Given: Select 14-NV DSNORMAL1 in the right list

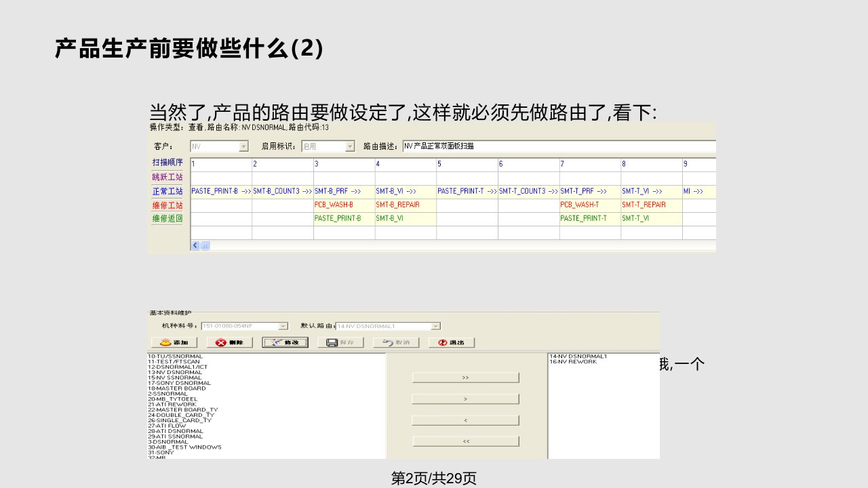Looking at the screenshot, I should coord(578,357).
